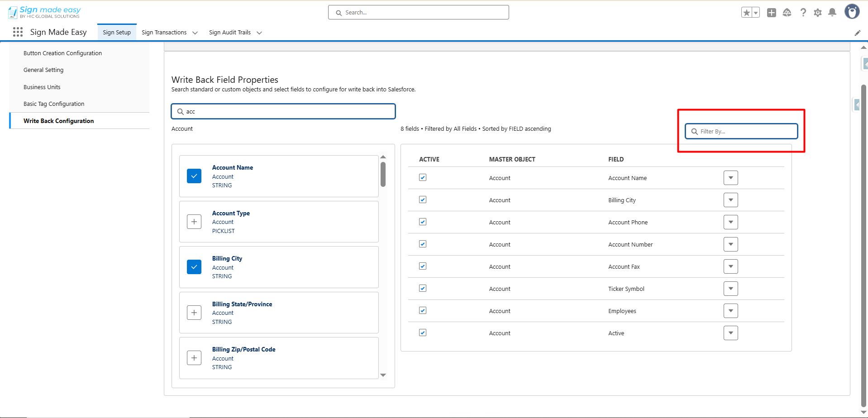Open the Help question mark icon
The height and width of the screenshot is (418, 868).
tap(803, 13)
